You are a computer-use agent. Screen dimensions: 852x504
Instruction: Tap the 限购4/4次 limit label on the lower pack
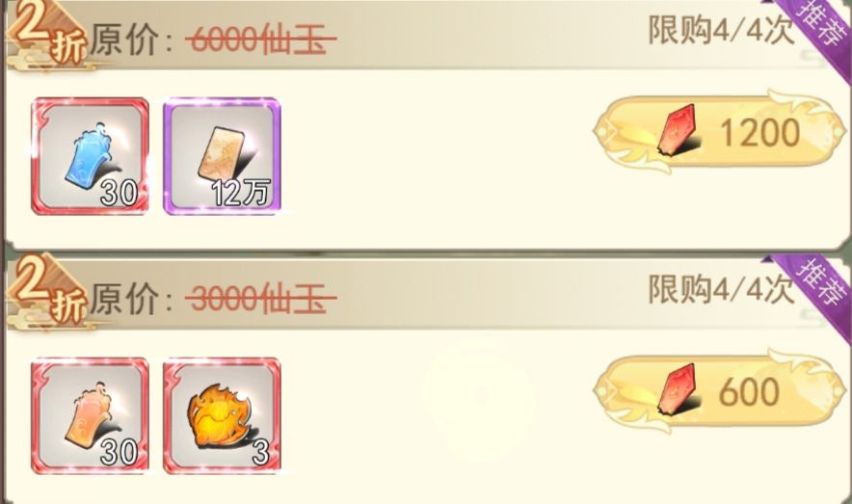pos(722,289)
